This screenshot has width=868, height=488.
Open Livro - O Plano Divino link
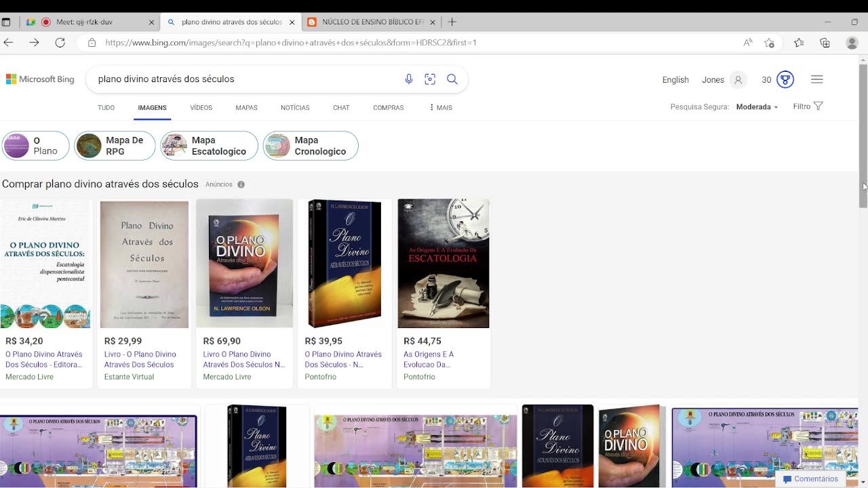click(140, 359)
